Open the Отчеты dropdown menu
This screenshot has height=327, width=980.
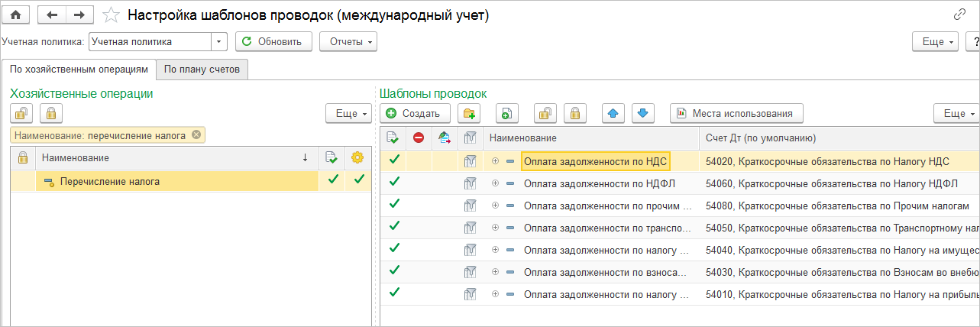(348, 41)
